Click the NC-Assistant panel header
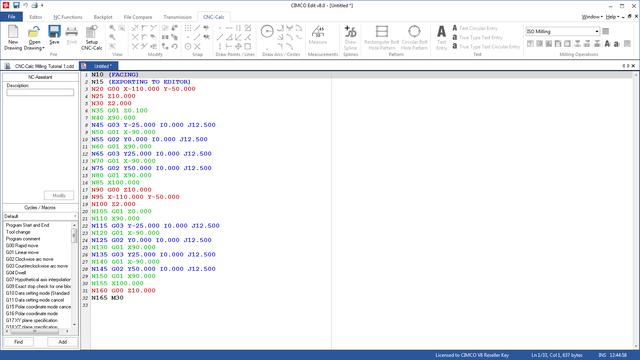This screenshot has height=360, width=640. pyautogui.click(x=40, y=77)
